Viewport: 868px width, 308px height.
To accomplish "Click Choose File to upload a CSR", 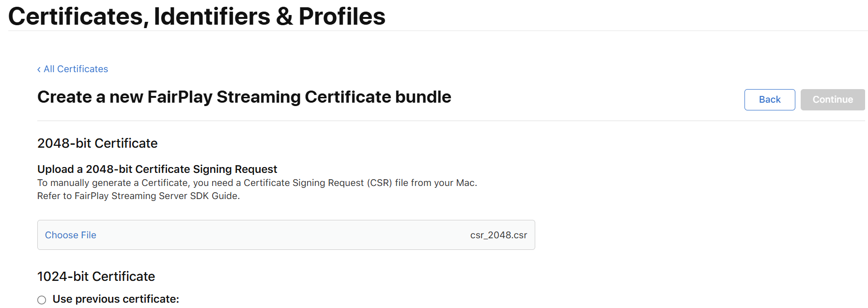I will [x=71, y=235].
